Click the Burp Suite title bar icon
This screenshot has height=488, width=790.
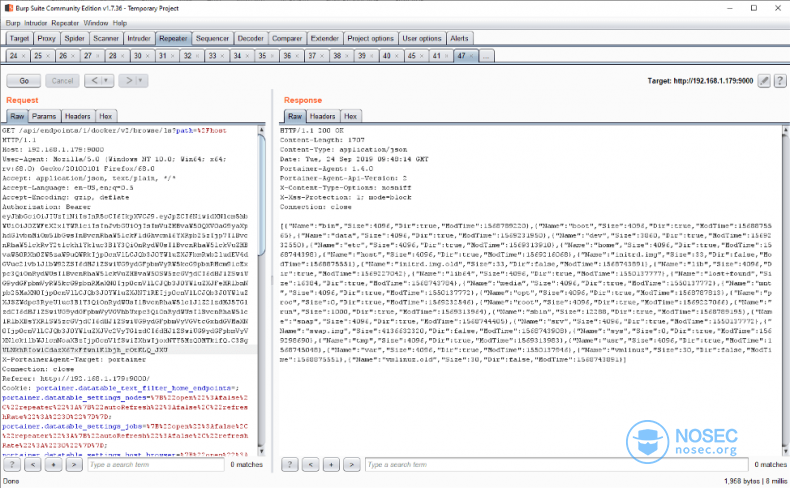[9, 8]
